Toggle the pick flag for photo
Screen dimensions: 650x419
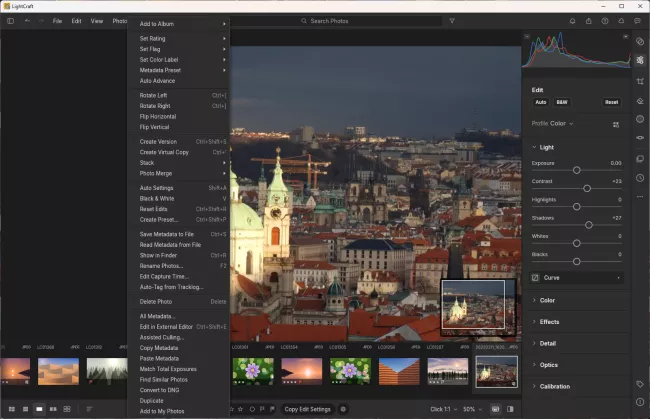[x=262, y=409]
